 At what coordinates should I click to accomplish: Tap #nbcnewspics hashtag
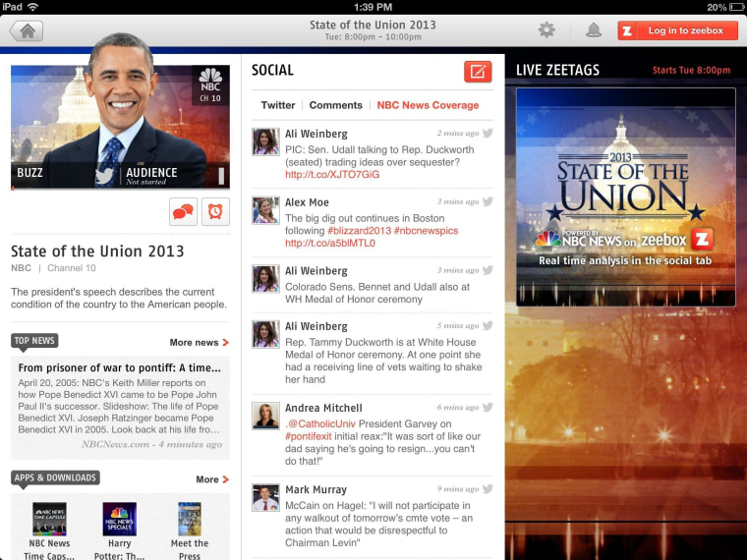426,231
